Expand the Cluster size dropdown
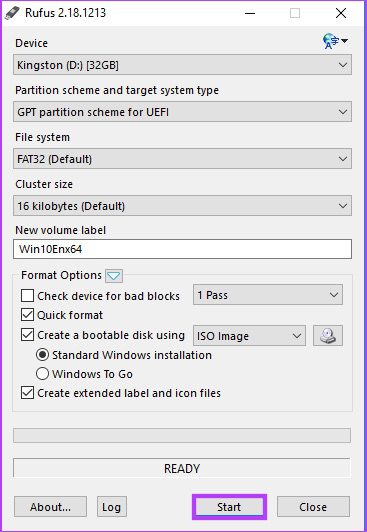 point(182,206)
